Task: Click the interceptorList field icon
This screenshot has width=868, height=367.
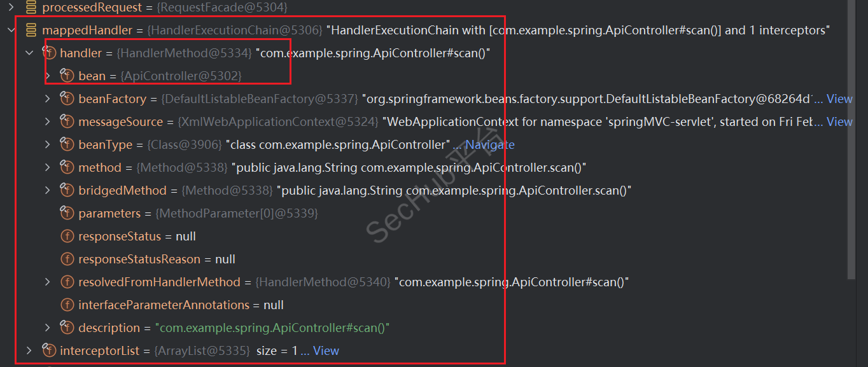Action: pyautogui.click(x=49, y=351)
